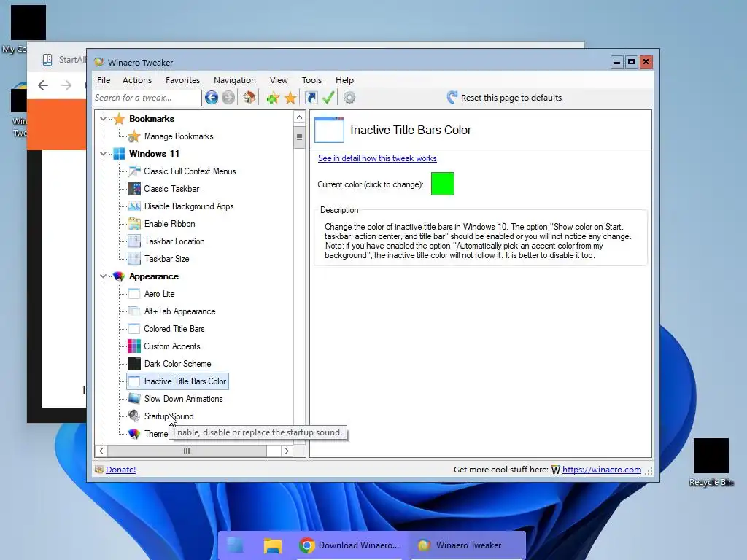Click the Donate icon in status bar
This screenshot has height=560, width=747.
pos(99,470)
